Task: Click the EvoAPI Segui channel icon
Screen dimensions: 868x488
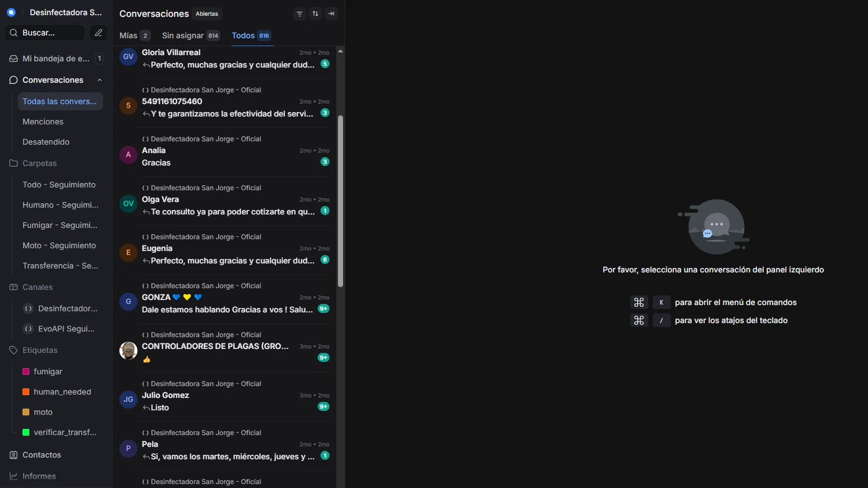Action: [x=28, y=329]
